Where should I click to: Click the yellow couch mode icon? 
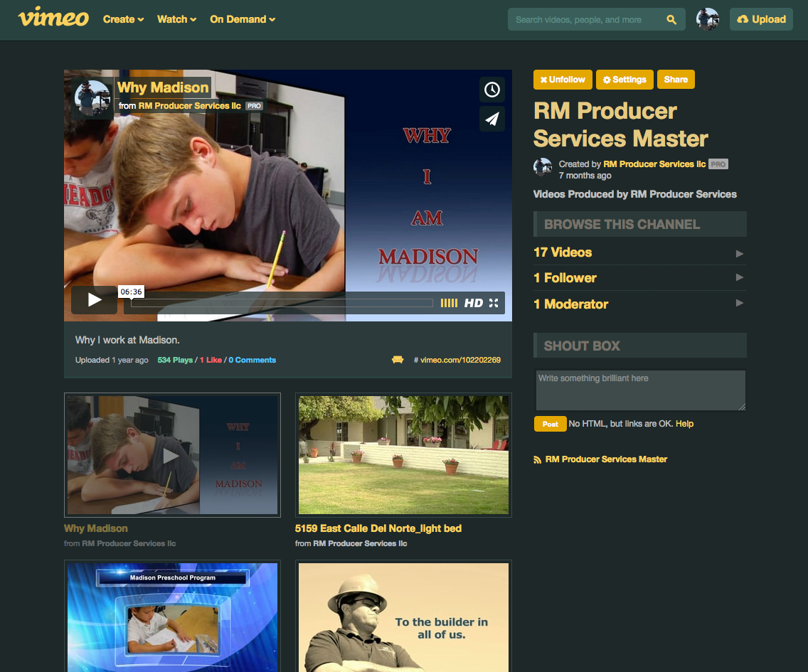point(398,360)
